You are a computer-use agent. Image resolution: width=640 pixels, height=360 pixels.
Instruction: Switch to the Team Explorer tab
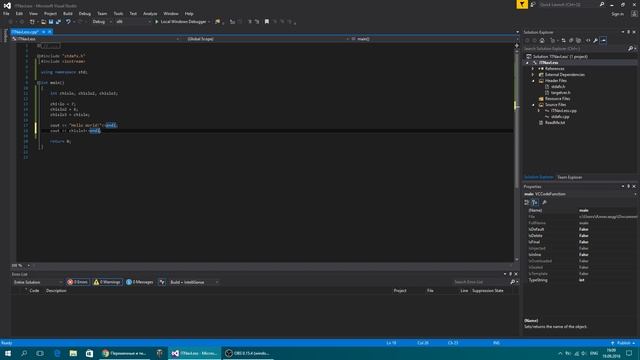[569, 177]
